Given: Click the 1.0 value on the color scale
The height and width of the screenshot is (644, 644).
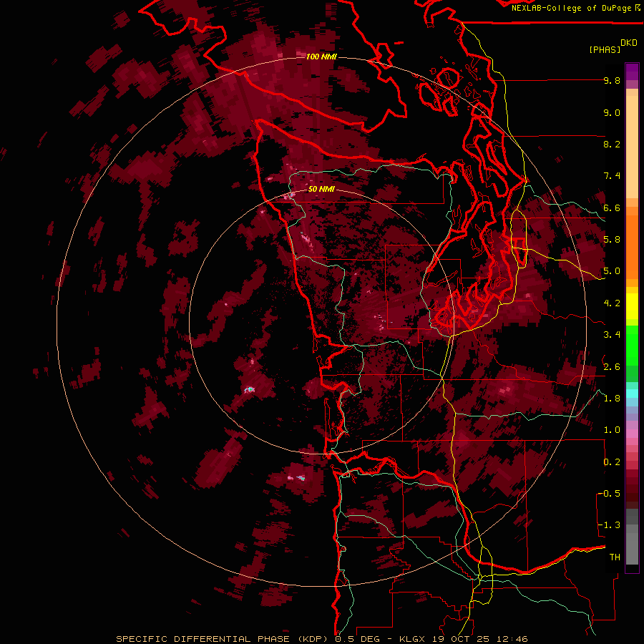Looking at the screenshot, I should click(x=612, y=430).
